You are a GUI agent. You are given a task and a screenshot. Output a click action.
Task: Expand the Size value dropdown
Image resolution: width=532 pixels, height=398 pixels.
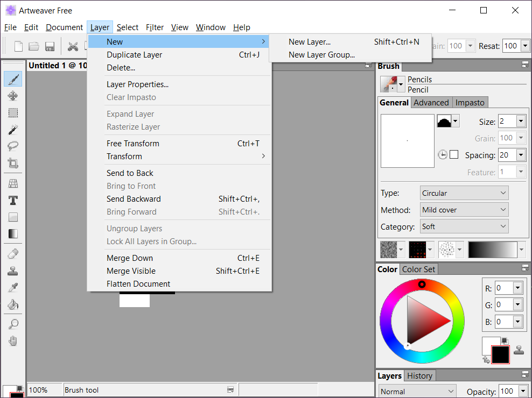[521, 121]
